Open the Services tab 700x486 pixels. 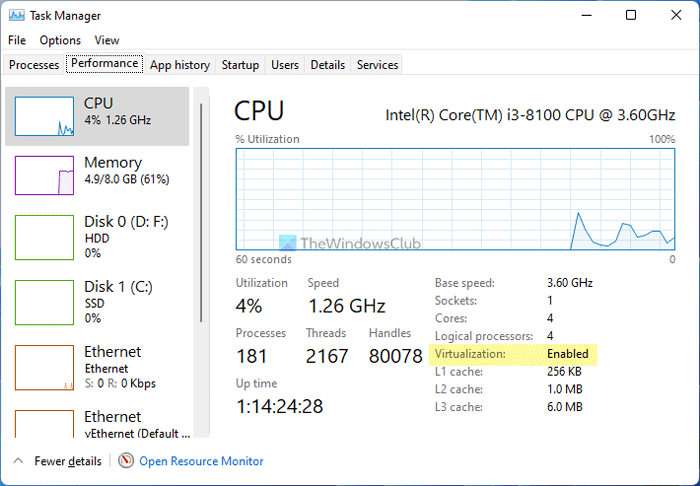(377, 65)
